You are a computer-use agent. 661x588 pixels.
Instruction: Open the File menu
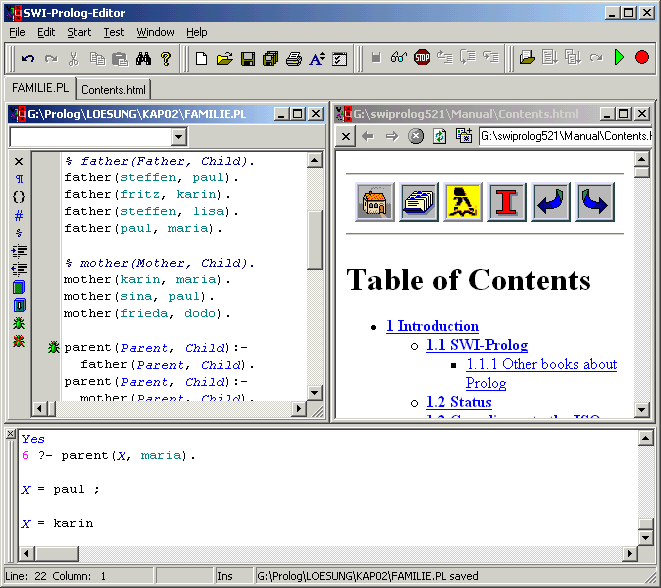(x=17, y=32)
